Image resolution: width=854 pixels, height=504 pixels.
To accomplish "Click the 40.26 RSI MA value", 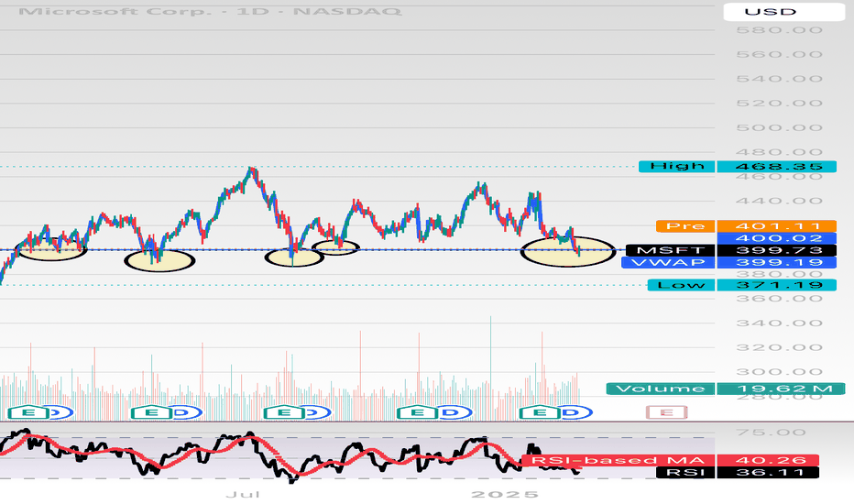I will (768, 460).
